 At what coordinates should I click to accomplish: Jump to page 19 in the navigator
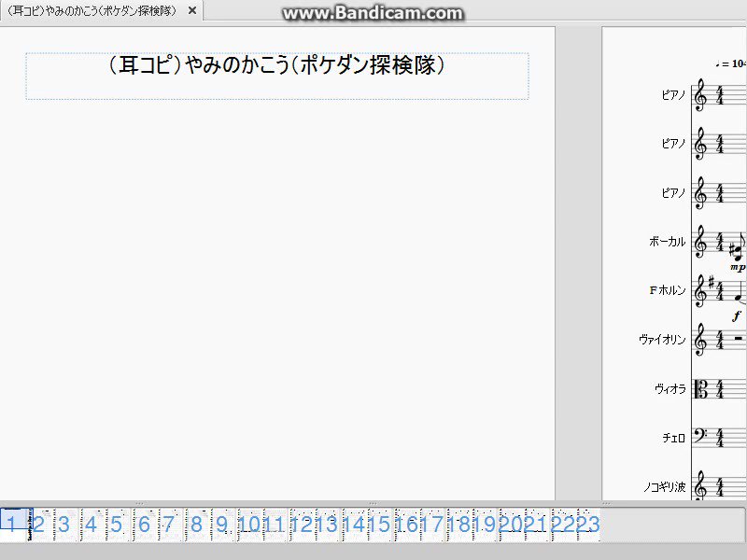pyautogui.click(x=484, y=524)
